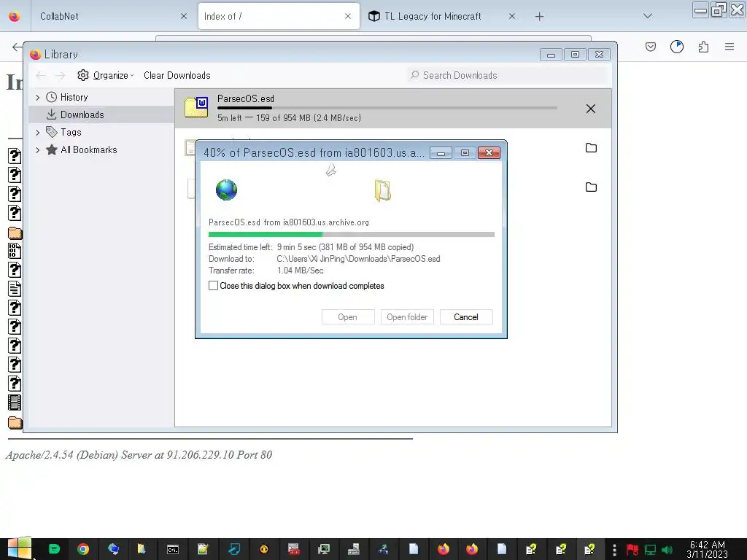Click Firefox View icon in tab bar
The image size is (747, 560).
click(x=15, y=17)
